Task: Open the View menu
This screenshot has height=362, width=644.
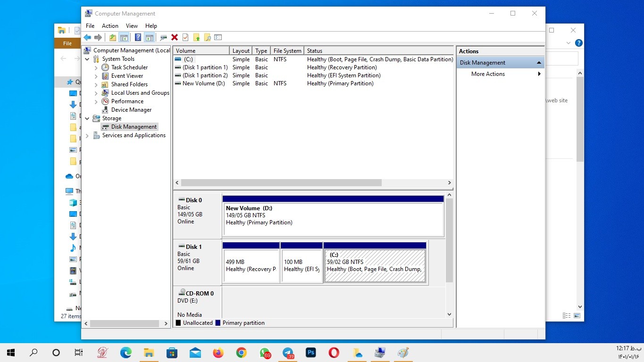Action: click(132, 26)
